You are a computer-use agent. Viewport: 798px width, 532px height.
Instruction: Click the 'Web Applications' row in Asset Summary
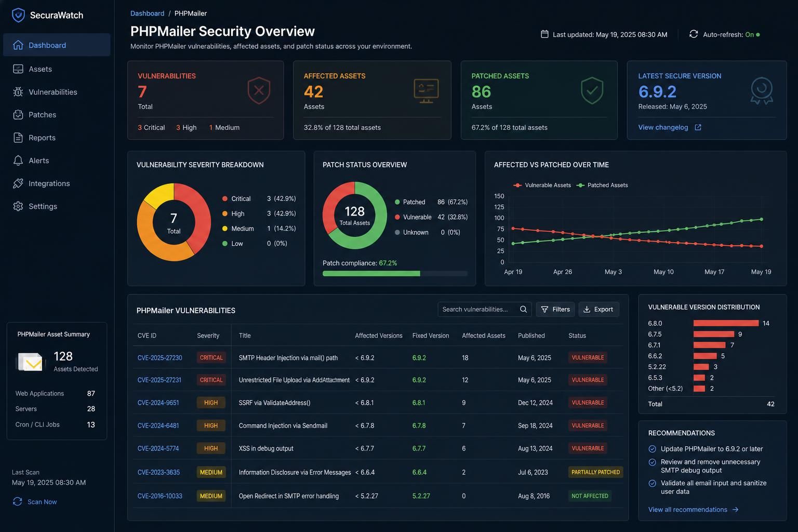55,393
